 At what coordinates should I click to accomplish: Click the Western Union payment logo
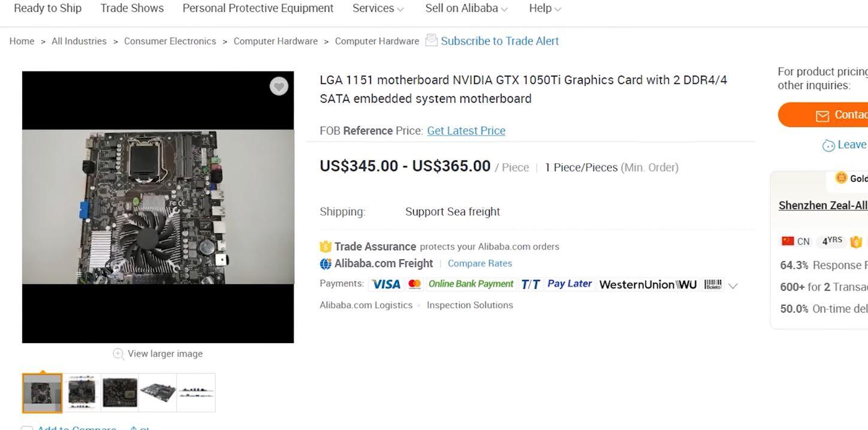648,284
